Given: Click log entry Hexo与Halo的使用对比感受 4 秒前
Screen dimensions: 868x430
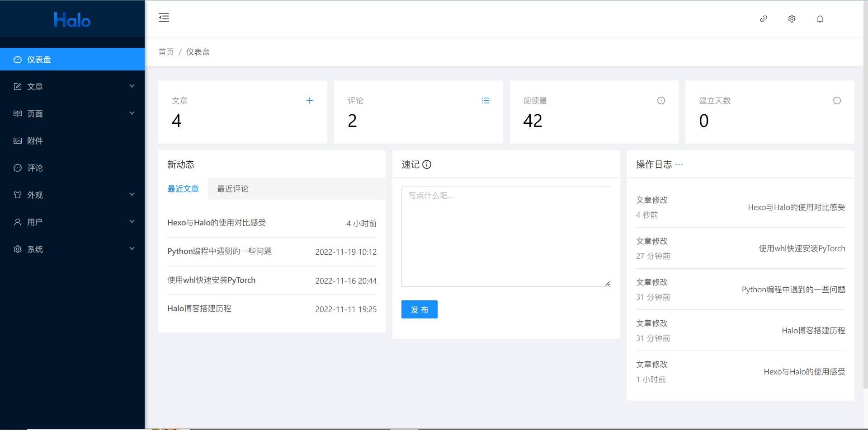Looking at the screenshot, I should coord(797,207).
